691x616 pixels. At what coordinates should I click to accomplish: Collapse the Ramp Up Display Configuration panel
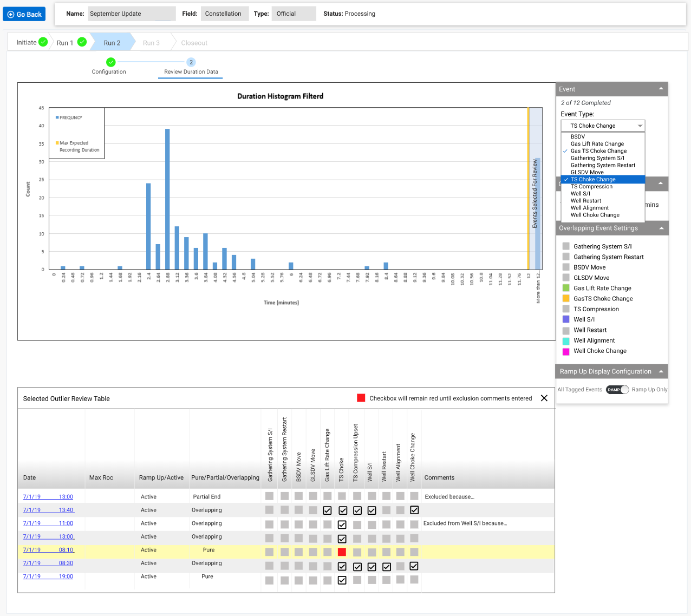pyautogui.click(x=661, y=371)
